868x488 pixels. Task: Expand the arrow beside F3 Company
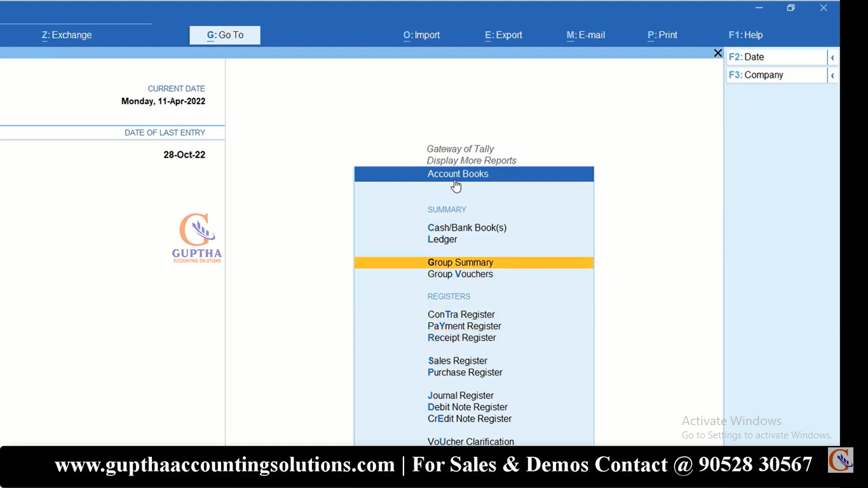click(832, 75)
